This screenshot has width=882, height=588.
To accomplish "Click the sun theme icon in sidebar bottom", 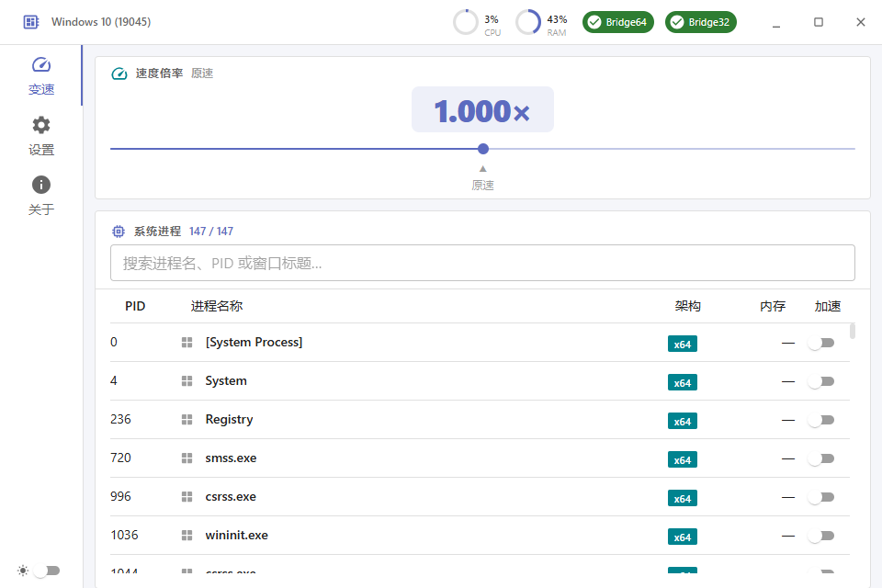I will click(22, 571).
